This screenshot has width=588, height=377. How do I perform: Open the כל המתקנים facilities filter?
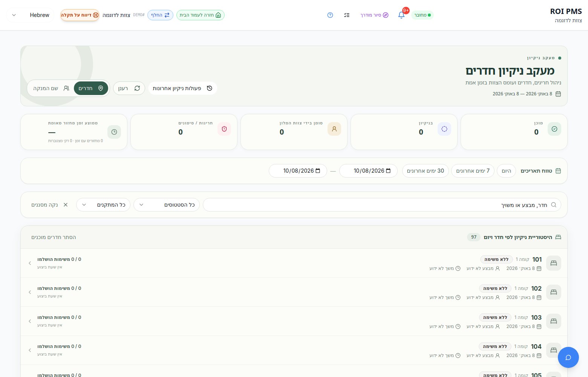click(103, 205)
